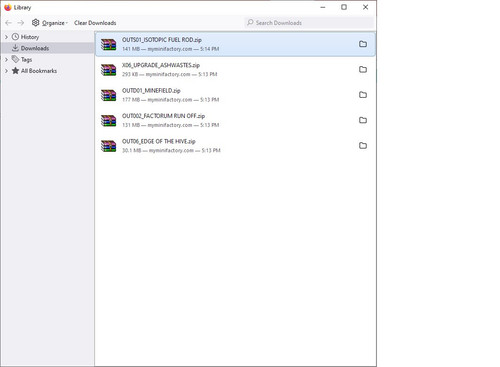Click the 141 MB download details line
Image resolution: width=500 pixels, height=367 pixels.
coord(171,49)
